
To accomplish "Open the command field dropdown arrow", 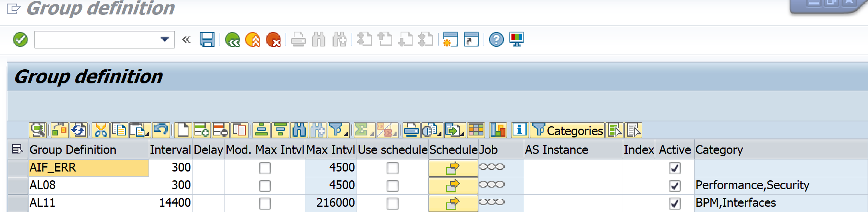I will pos(164,40).
